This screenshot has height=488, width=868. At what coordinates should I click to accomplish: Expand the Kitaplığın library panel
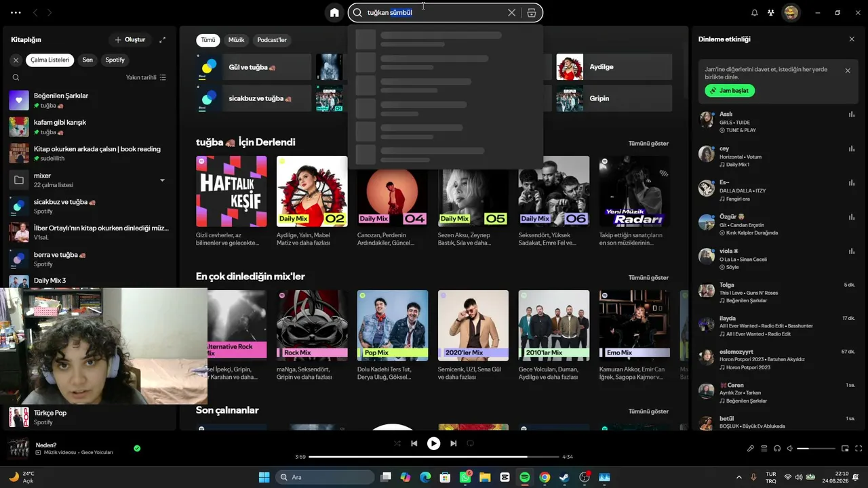(x=162, y=40)
